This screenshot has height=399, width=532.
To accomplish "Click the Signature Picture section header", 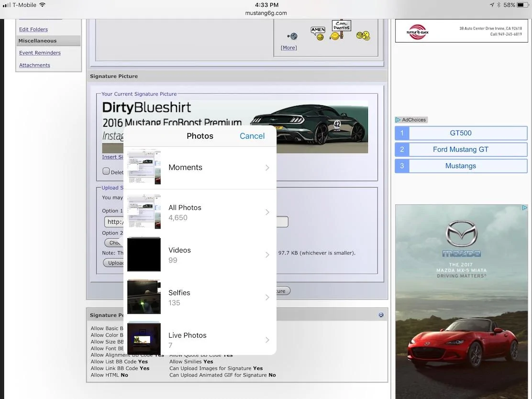I will point(237,77).
